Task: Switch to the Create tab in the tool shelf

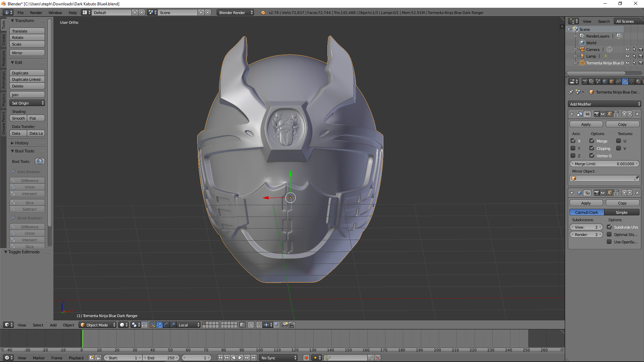Action: 4,40
